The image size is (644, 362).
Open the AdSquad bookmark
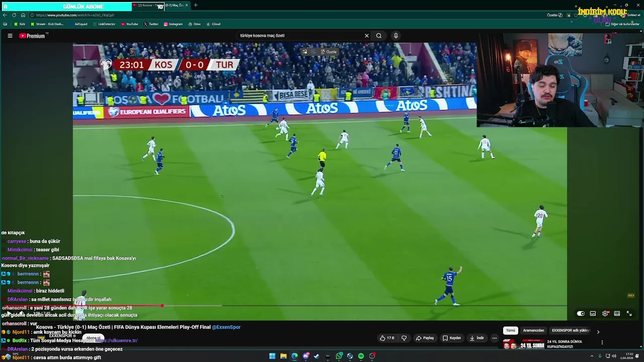[x=78, y=24]
